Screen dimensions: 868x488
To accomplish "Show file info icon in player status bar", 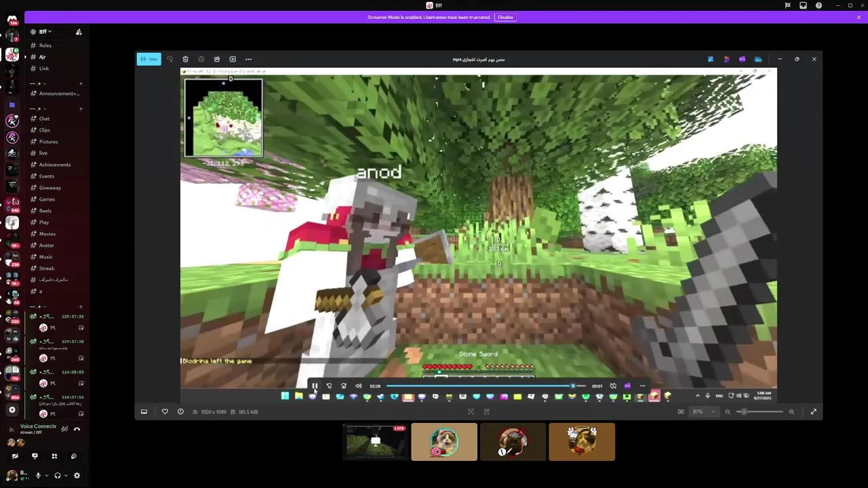I will click(180, 411).
